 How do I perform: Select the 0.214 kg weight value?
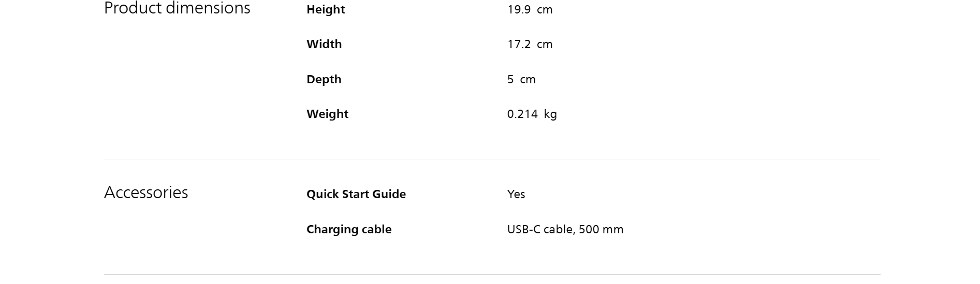point(532,114)
